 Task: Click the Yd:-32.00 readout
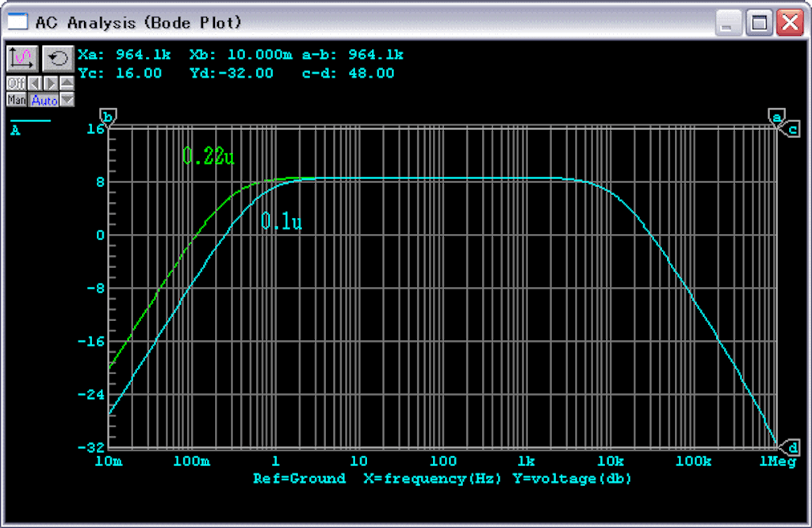(x=232, y=73)
